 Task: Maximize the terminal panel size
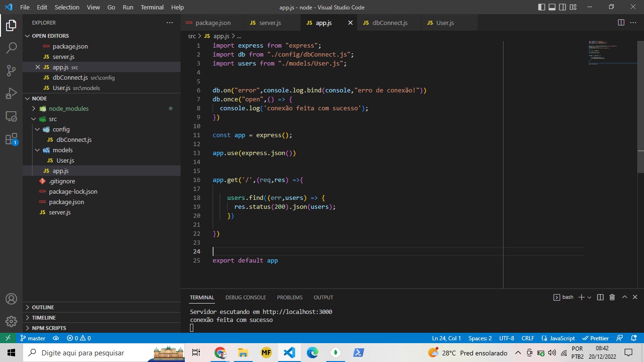(x=625, y=297)
